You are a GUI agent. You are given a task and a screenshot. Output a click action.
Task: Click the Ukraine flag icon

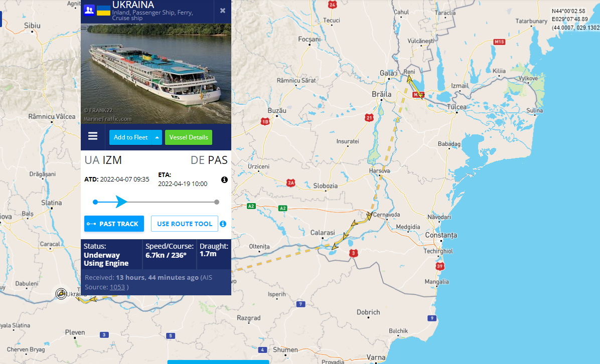click(x=103, y=11)
